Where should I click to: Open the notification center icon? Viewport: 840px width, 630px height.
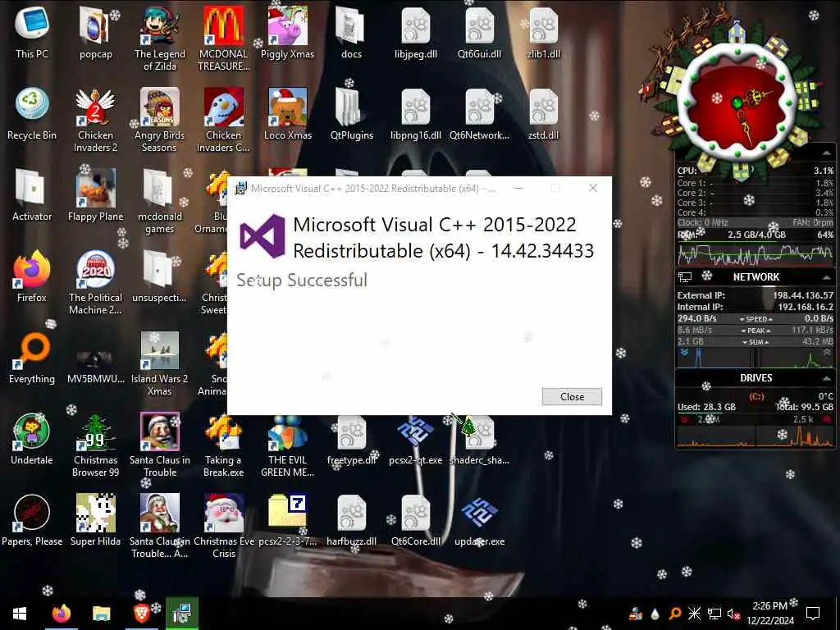pyautogui.click(x=813, y=614)
